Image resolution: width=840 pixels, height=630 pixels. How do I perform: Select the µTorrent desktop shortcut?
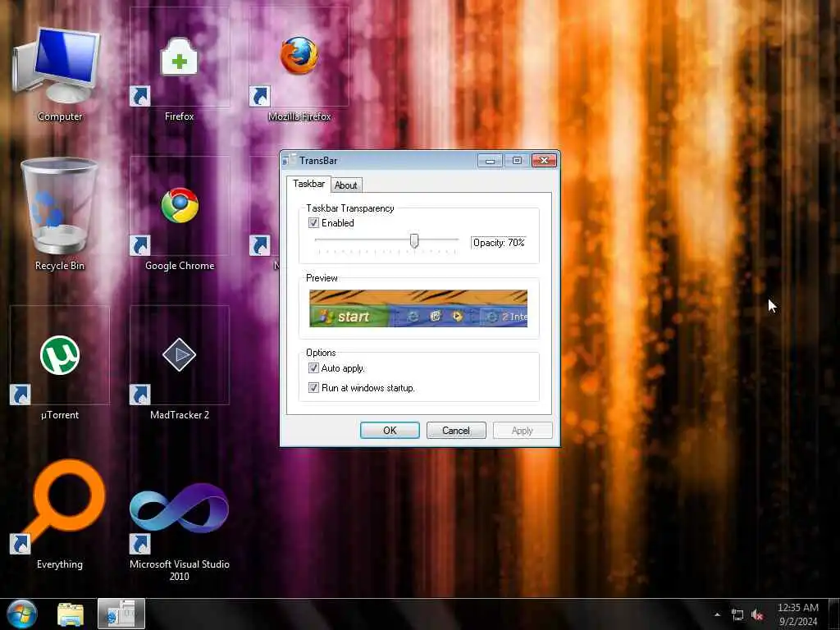59,364
